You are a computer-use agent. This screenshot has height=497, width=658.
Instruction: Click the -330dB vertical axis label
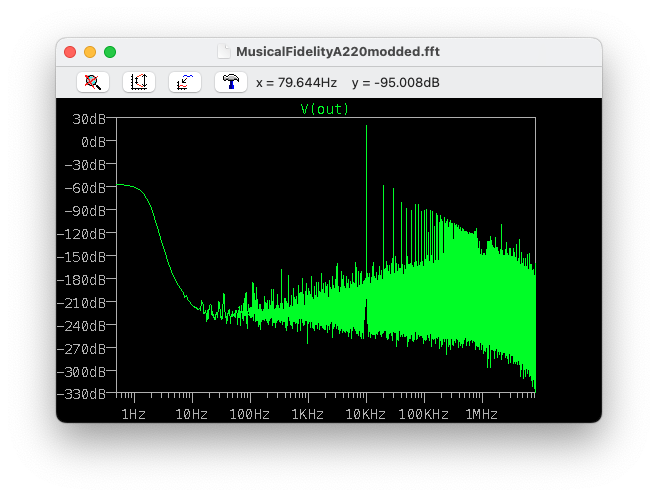[x=81, y=394]
